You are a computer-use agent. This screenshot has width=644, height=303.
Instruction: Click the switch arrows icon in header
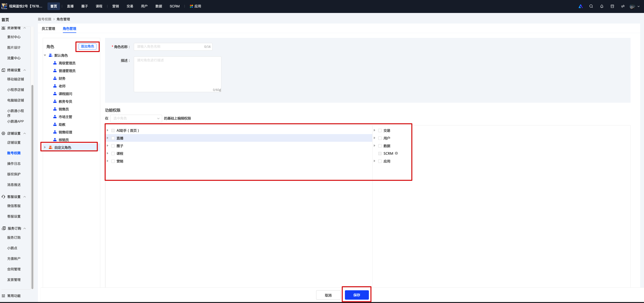point(623,6)
